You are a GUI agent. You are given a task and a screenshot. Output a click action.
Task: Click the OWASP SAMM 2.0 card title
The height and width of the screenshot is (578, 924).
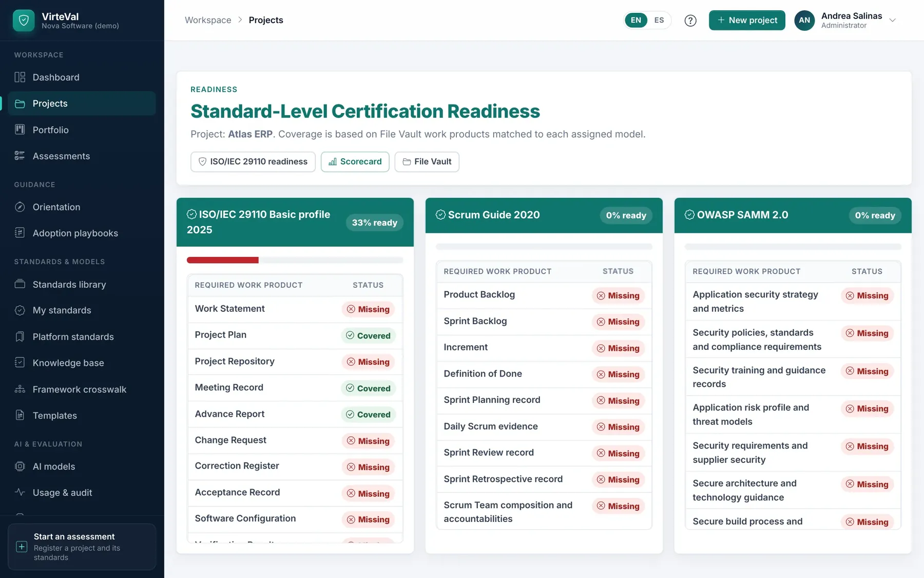742,215
